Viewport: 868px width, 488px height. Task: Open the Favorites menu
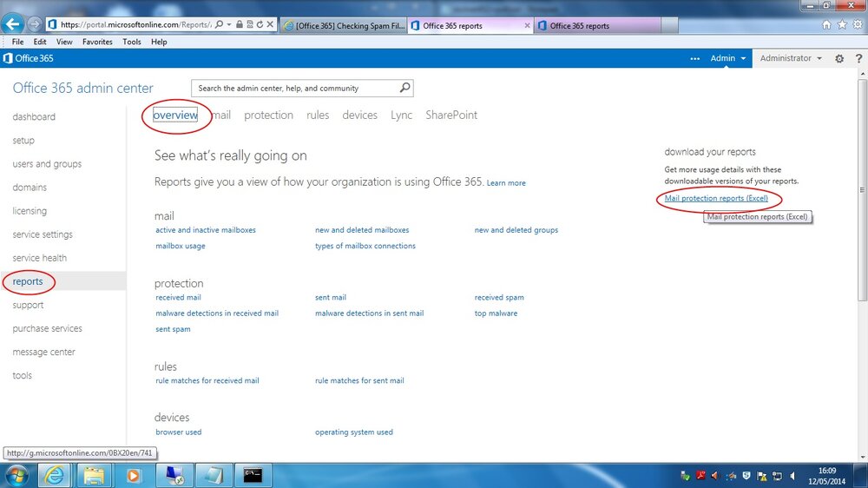click(97, 42)
